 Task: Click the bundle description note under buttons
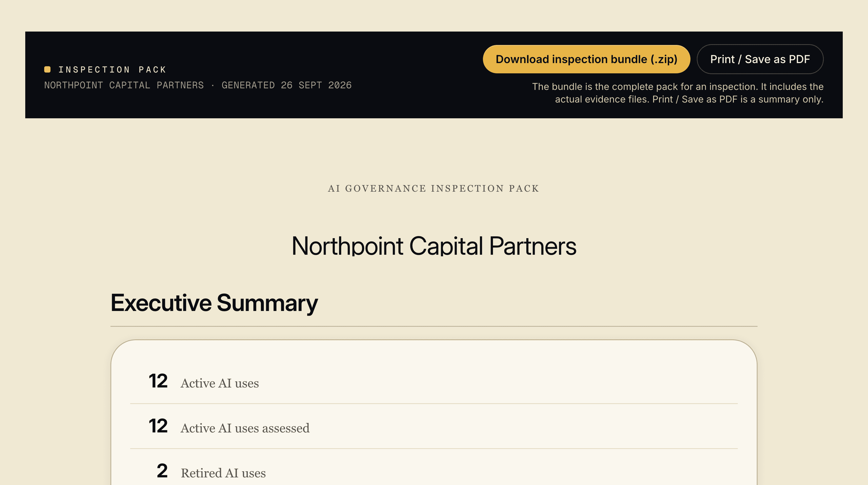(x=678, y=93)
